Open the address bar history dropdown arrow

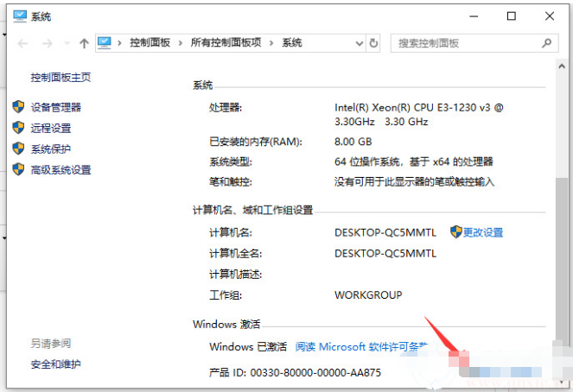359,42
